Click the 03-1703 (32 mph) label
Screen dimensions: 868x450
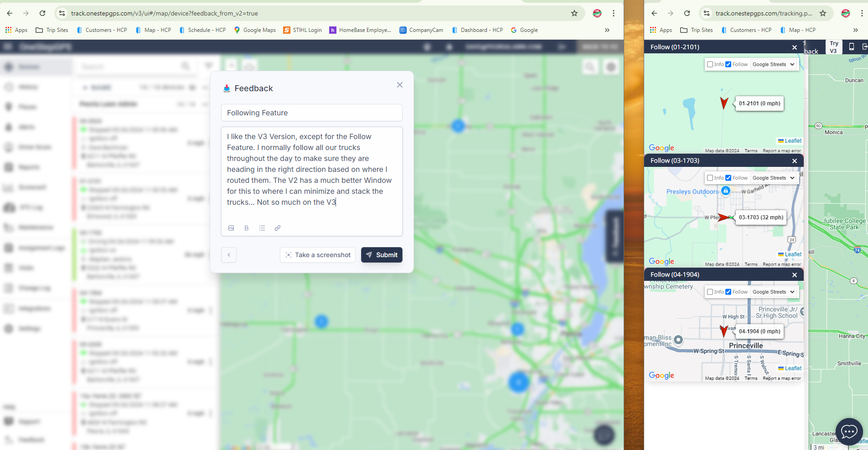coord(761,217)
